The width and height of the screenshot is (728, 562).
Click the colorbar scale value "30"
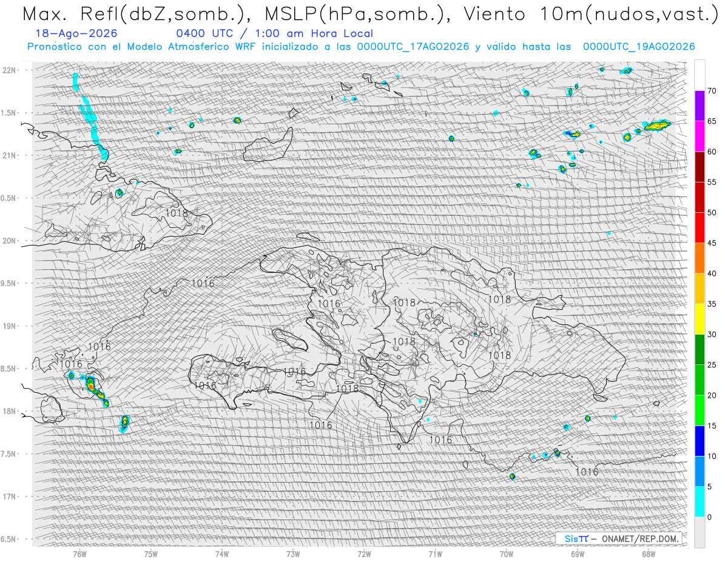712,334
